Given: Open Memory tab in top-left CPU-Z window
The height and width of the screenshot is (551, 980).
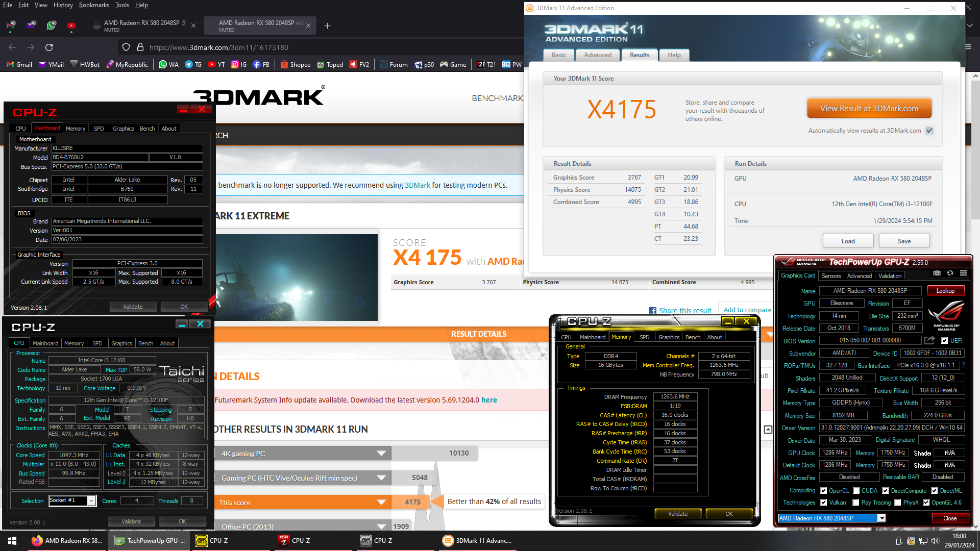Looking at the screenshot, I should [x=76, y=129].
